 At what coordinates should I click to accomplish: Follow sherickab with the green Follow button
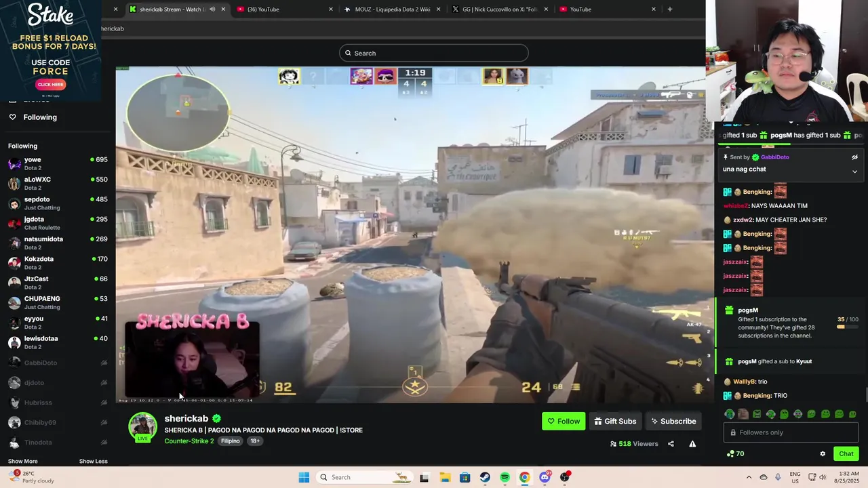(564, 422)
